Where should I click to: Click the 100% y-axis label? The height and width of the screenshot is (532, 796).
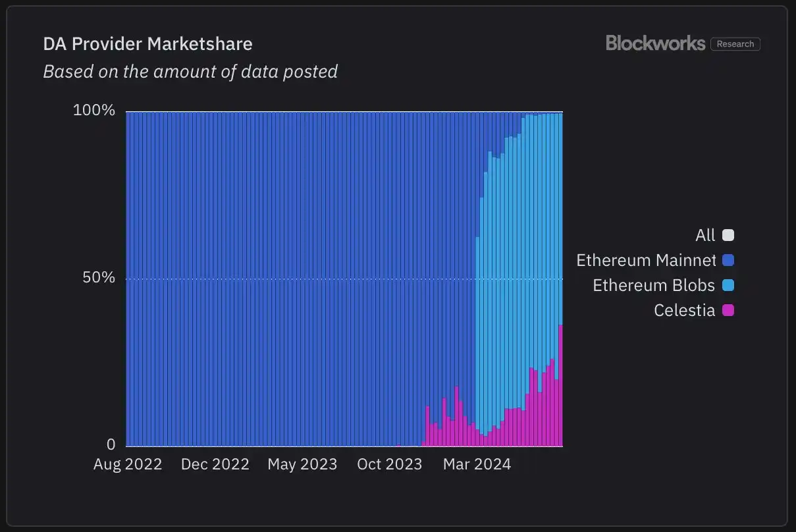click(x=94, y=110)
